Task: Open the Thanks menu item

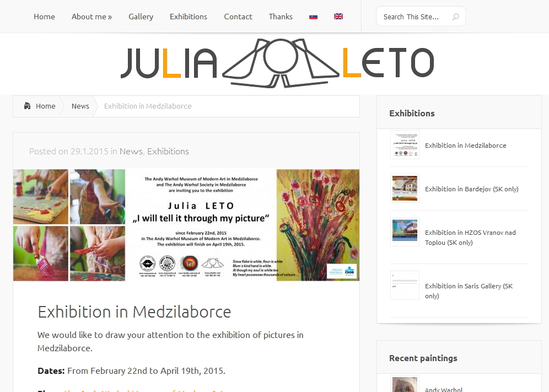Action: [x=281, y=17]
